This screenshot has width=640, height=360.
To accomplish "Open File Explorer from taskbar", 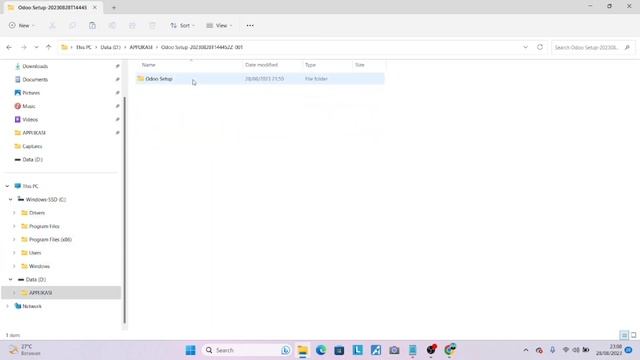I will [302, 350].
